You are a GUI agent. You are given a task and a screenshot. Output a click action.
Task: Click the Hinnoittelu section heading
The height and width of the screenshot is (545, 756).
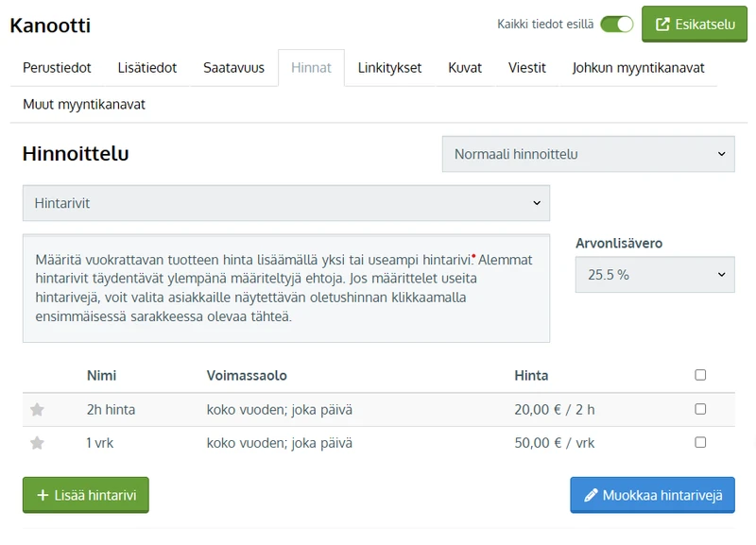pyautogui.click(x=76, y=154)
